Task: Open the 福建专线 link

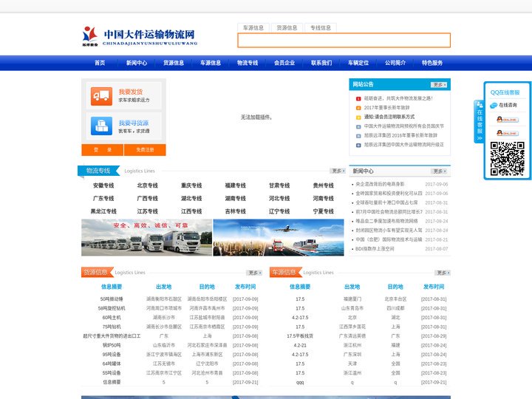Action: (x=236, y=185)
